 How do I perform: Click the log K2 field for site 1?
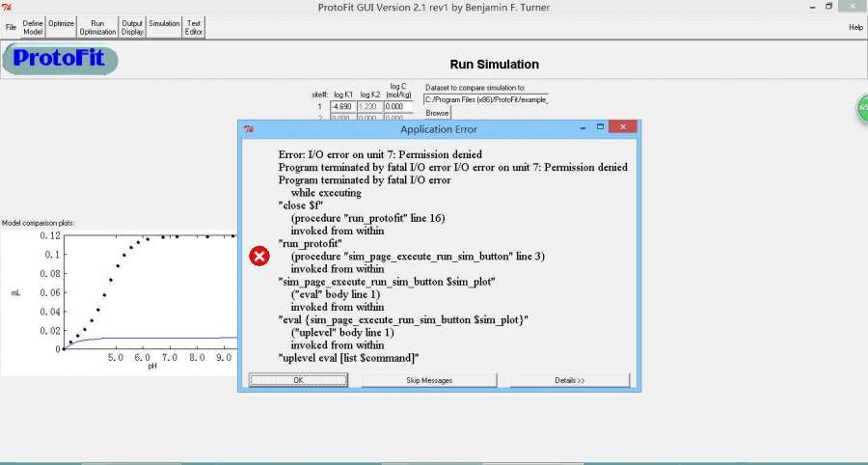(370, 106)
